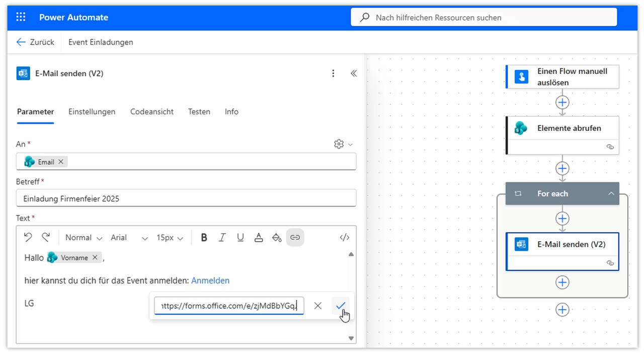Image resolution: width=644 pixels, height=354 pixels.
Task: Click the SharePoint icon on Vorname token
Action: pos(52,257)
